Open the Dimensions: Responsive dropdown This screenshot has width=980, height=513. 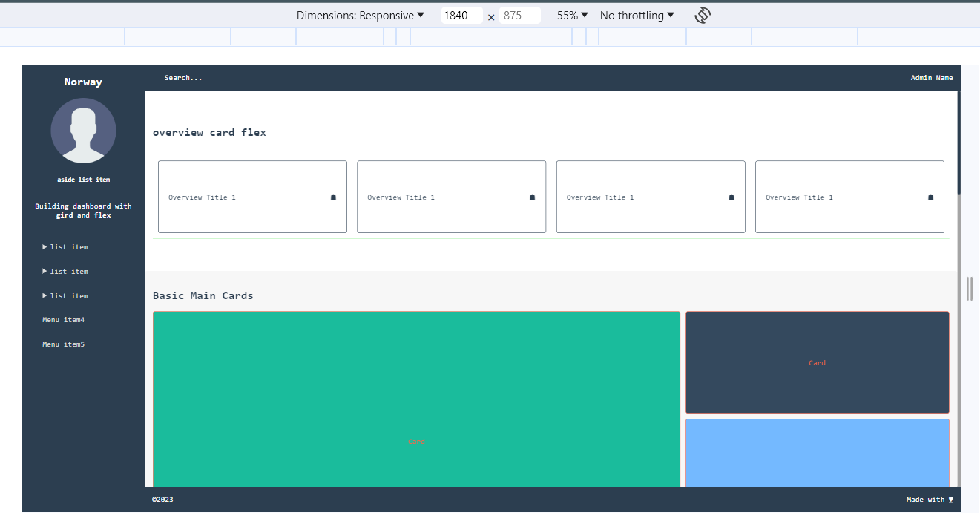(x=361, y=16)
